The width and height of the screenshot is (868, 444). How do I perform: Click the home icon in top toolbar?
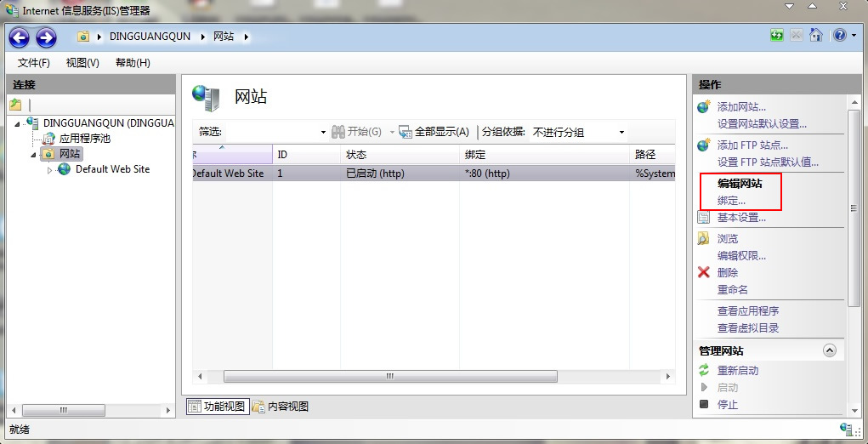[x=816, y=36]
